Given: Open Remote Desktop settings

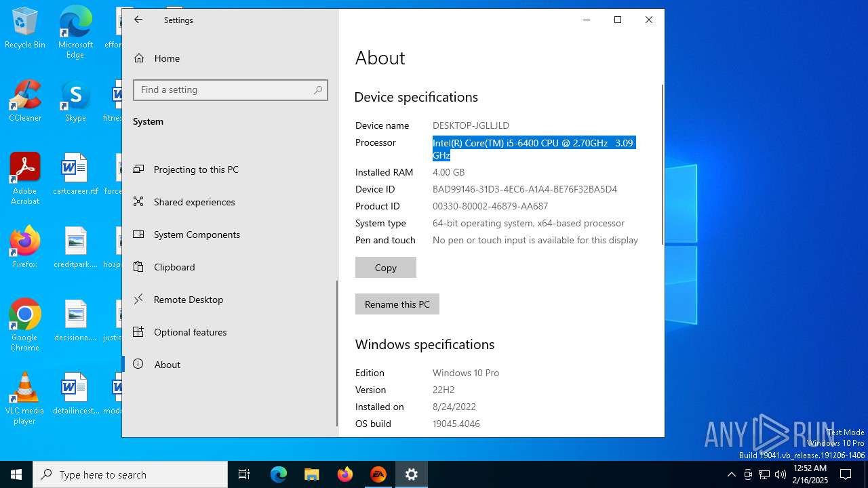Looking at the screenshot, I should tap(229, 300).
